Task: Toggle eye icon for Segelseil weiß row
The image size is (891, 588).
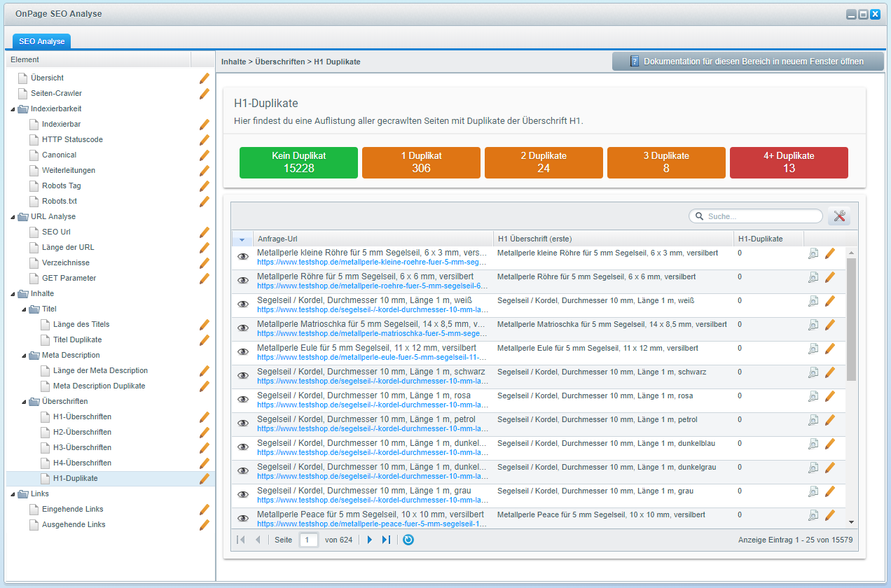Action: (x=243, y=304)
